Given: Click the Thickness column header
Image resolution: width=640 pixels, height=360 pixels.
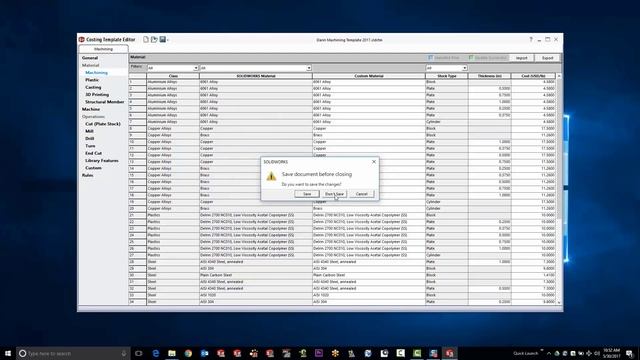Looking at the screenshot, I should [489, 76].
